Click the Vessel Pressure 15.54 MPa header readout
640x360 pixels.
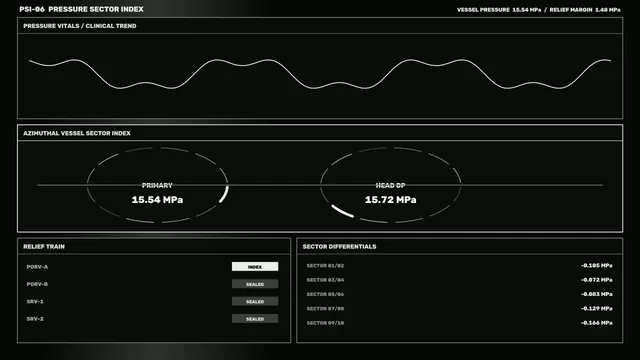(499, 10)
